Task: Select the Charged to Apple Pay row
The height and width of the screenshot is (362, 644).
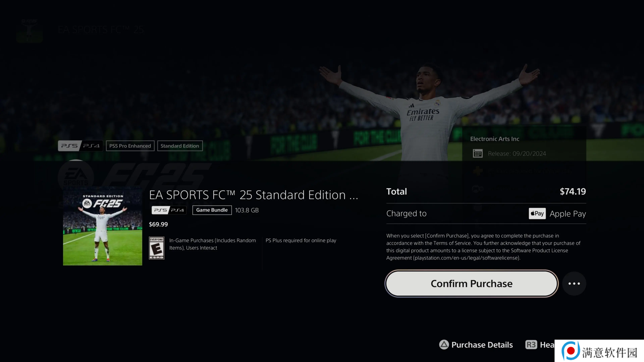Action: (486, 214)
